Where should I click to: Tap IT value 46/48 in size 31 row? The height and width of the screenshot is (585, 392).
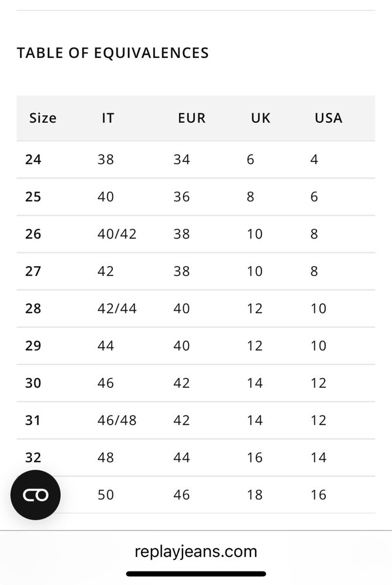click(x=117, y=420)
